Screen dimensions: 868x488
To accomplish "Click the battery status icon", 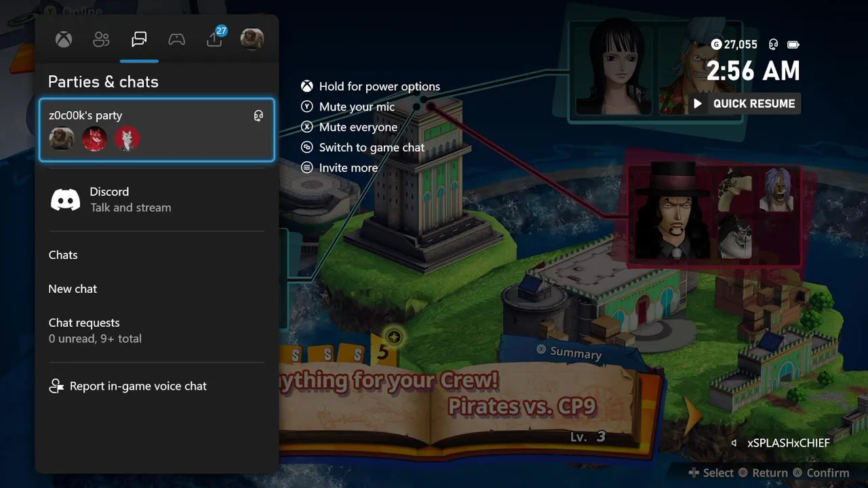I will [x=793, y=45].
